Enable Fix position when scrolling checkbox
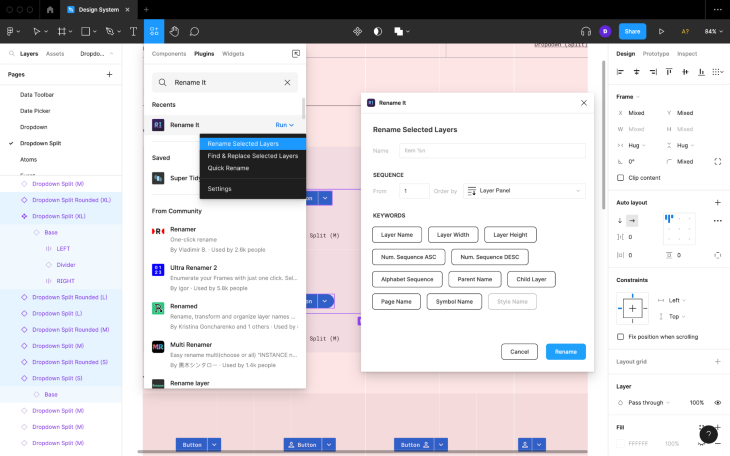This screenshot has width=730, height=456. coord(620,337)
